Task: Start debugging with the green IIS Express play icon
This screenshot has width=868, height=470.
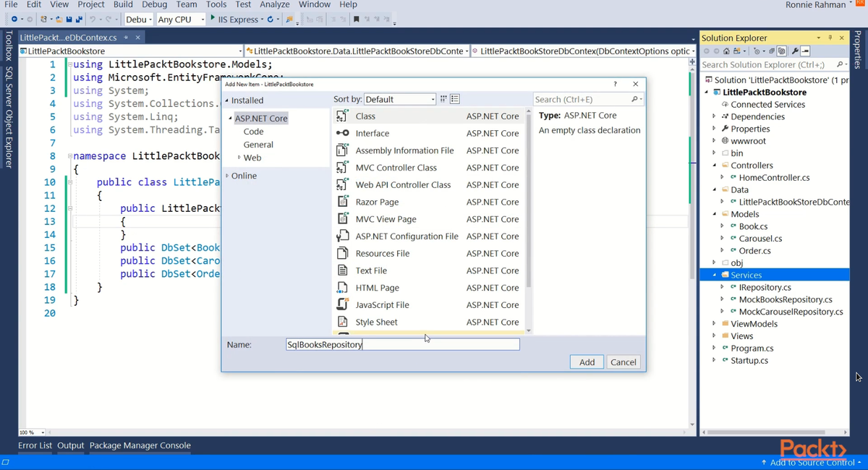Action: tap(213, 18)
